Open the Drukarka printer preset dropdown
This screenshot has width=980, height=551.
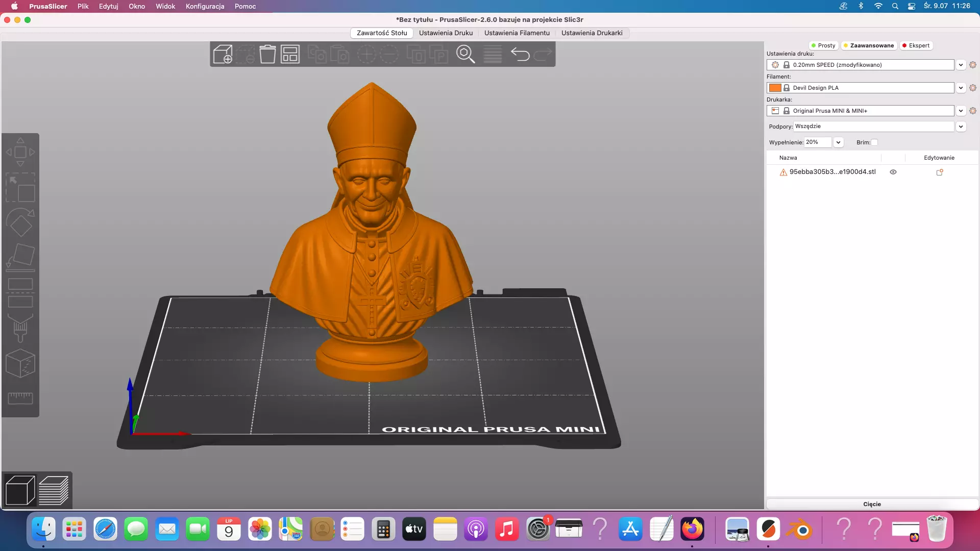tap(961, 111)
